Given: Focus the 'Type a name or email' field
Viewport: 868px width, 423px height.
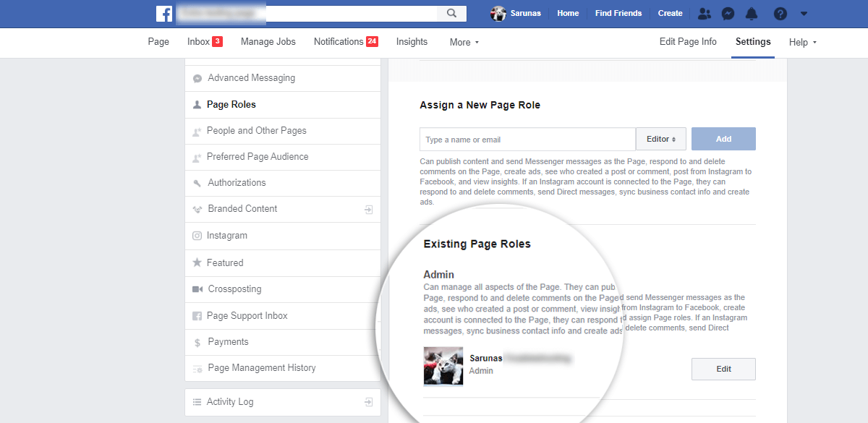Looking at the screenshot, I should click(x=527, y=140).
